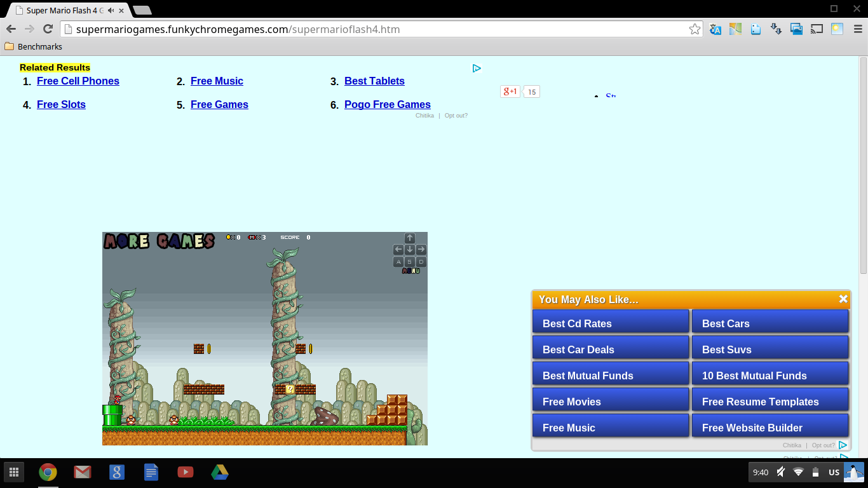Click the Best Mutual Funds button
Screen dimensions: 868x488
coord(611,374)
